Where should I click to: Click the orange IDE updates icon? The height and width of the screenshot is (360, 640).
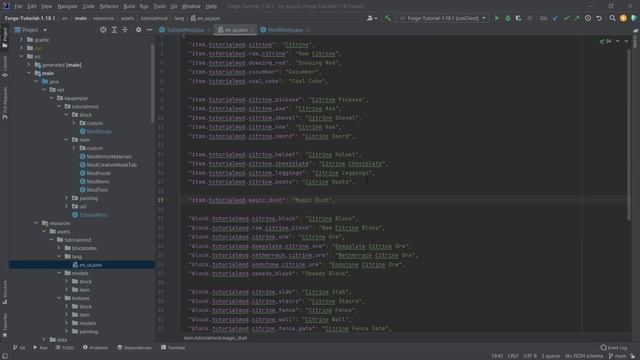[623, 18]
